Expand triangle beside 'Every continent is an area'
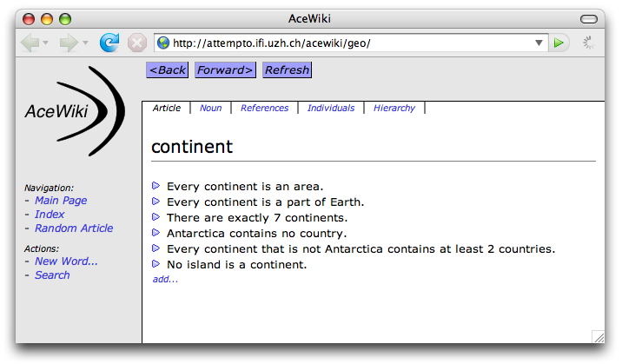Image resolution: width=622 pixels, height=364 pixels. click(x=156, y=186)
